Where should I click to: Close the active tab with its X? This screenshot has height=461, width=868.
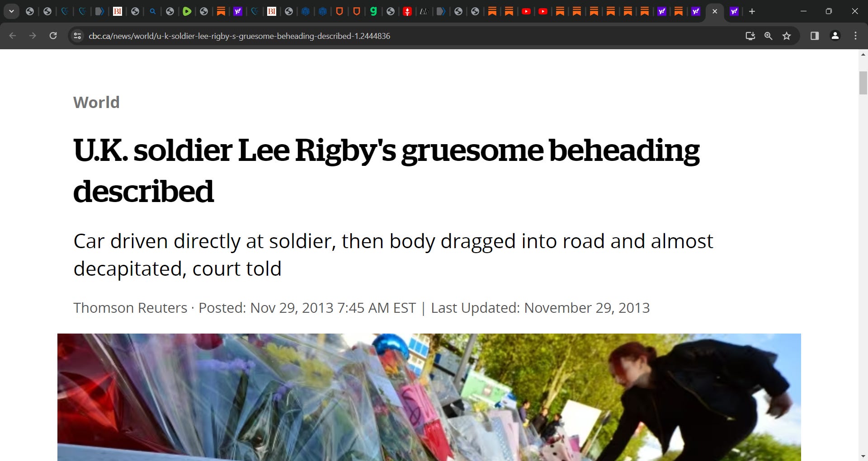[x=715, y=11]
